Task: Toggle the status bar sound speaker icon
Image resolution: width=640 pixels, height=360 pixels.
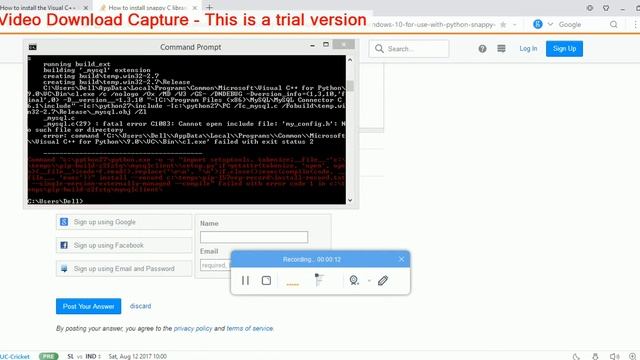Action: pyautogui.click(x=614, y=356)
